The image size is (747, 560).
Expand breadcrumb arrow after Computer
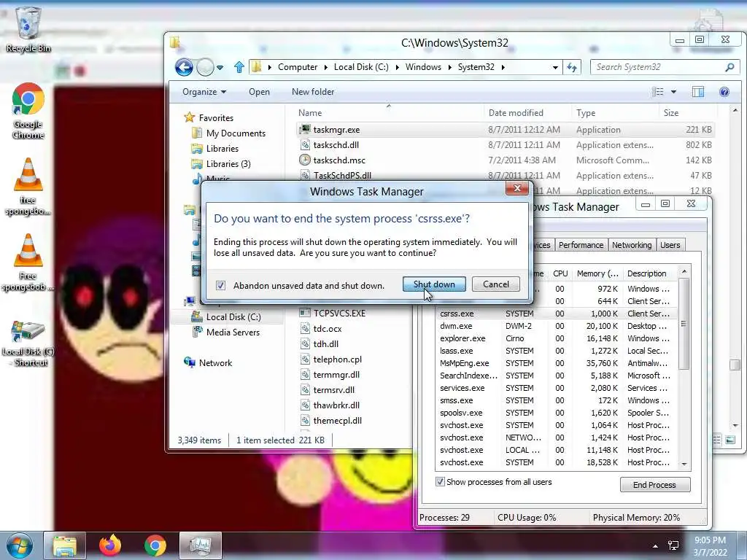[x=326, y=67]
